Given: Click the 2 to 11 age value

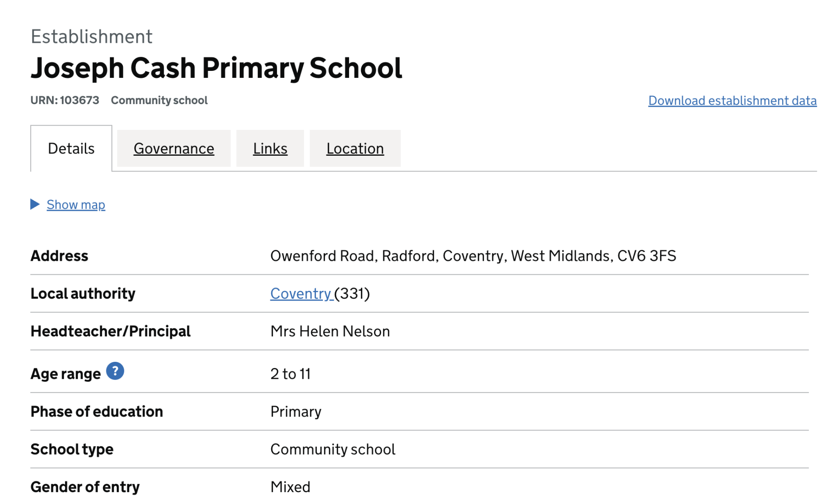Looking at the screenshot, I should point(290,374).
